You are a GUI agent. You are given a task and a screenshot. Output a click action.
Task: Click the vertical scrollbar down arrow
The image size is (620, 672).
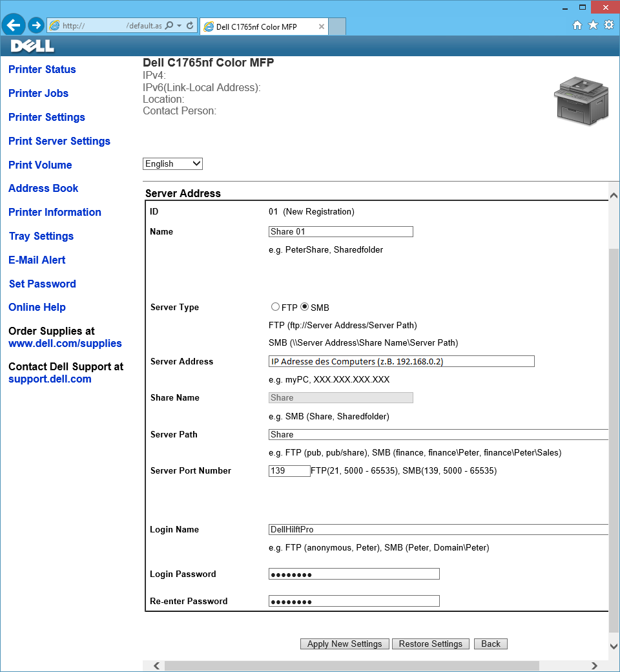pyautogui.click(x=614, y=646)
